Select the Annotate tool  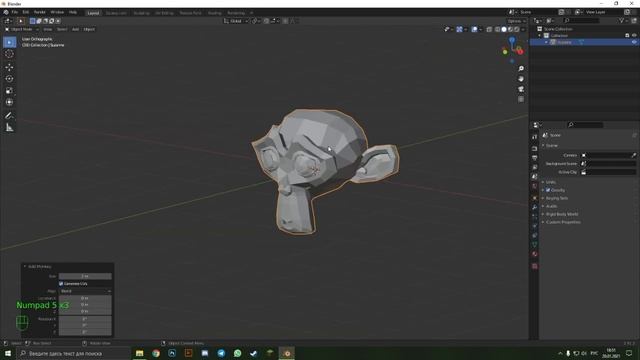click(x=9, y=116)
